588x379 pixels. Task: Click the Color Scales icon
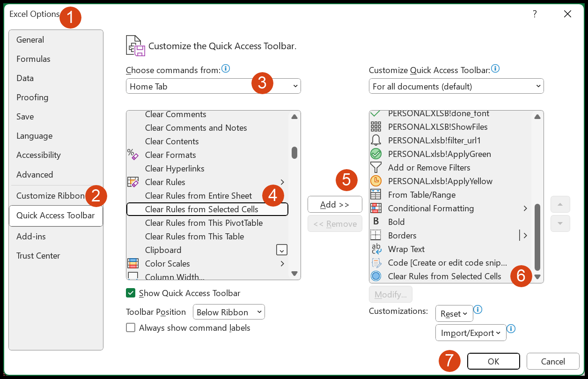[x=133, y=263]
